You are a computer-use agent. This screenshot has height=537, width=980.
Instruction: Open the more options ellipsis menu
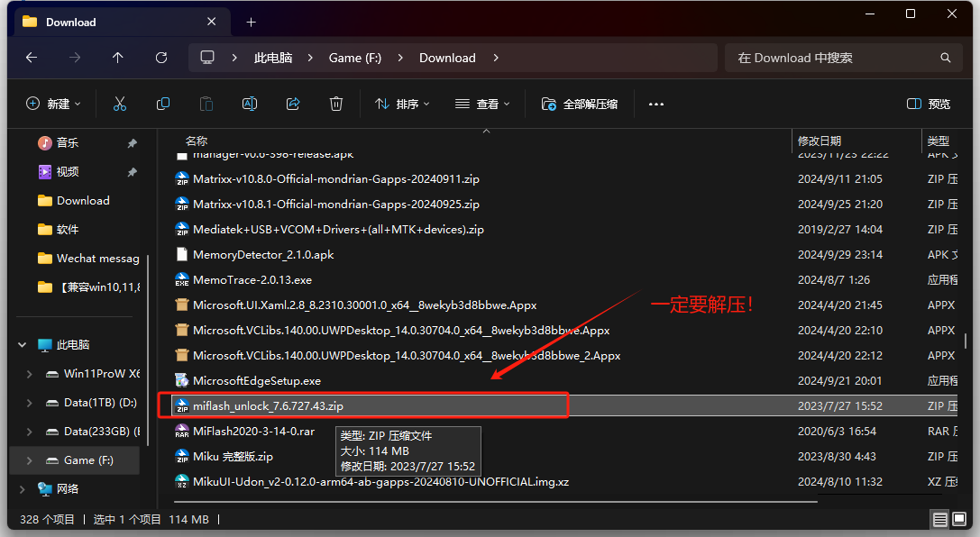656,104
